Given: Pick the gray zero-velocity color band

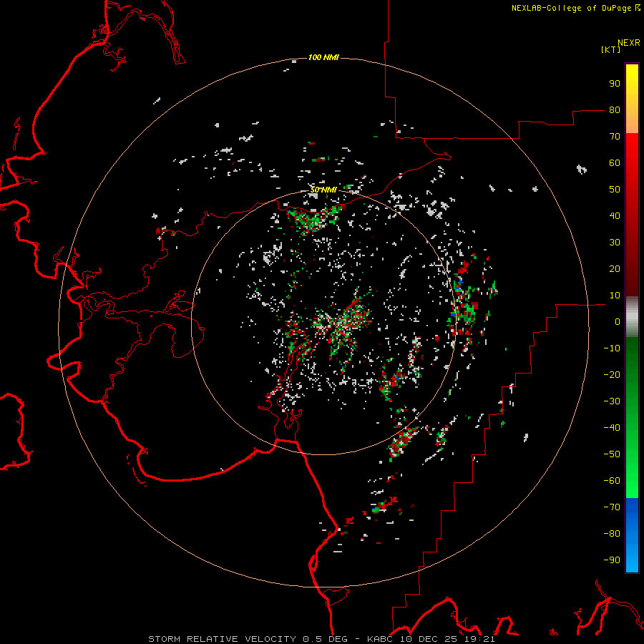Looking at the screenshot, I should [632, 317].
